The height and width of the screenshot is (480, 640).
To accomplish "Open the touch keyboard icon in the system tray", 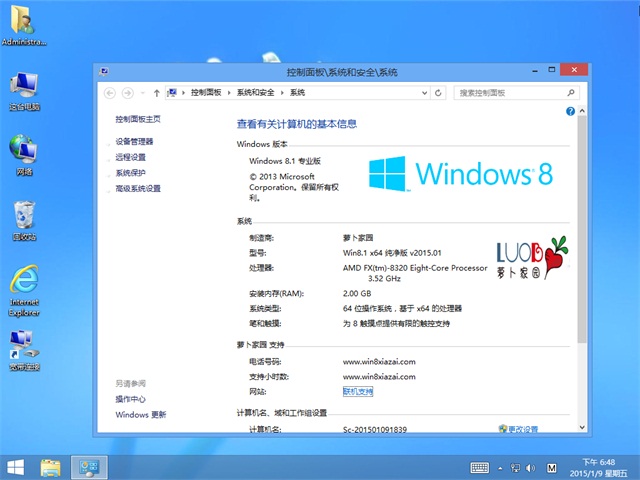I will point(479,467).
